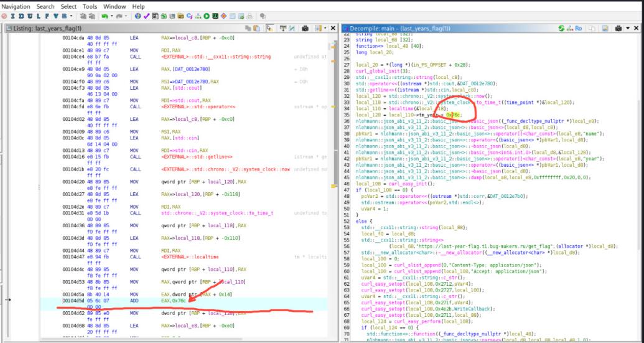Click the grey redo arrow icon

pos(119,16)
